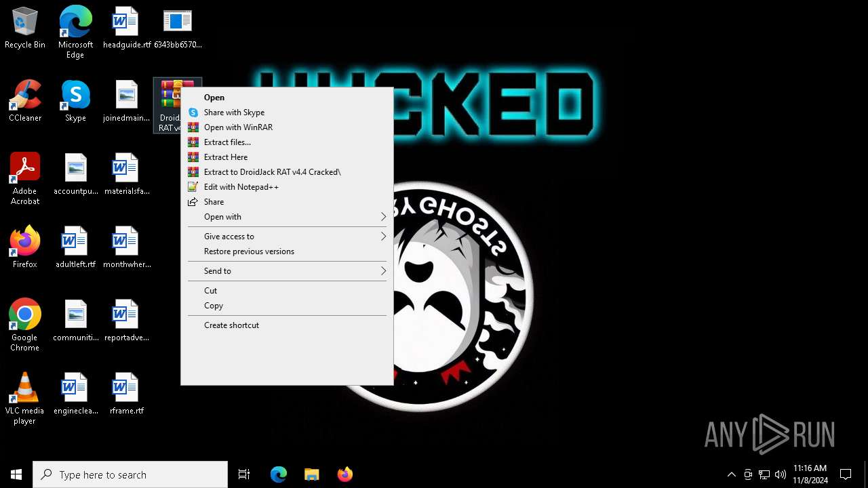Choose Copy in the context menu
Viewport: 868px width, 488px height.
pos(287,306)
